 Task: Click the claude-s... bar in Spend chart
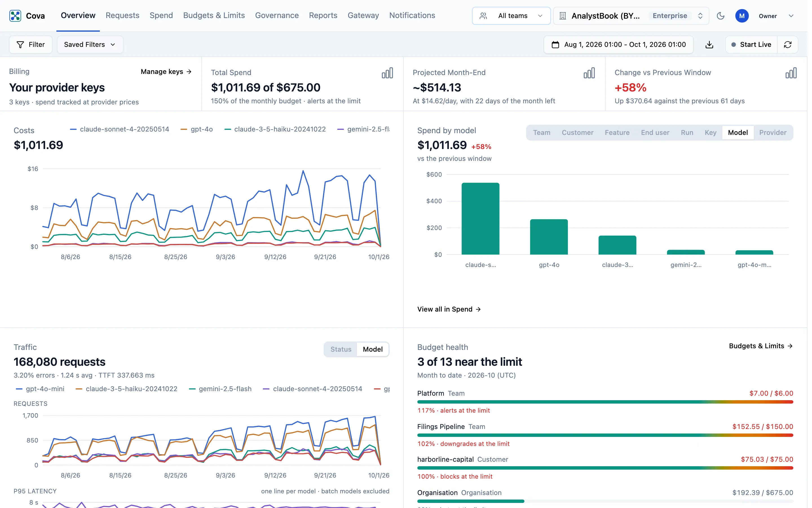coord(480,219)
